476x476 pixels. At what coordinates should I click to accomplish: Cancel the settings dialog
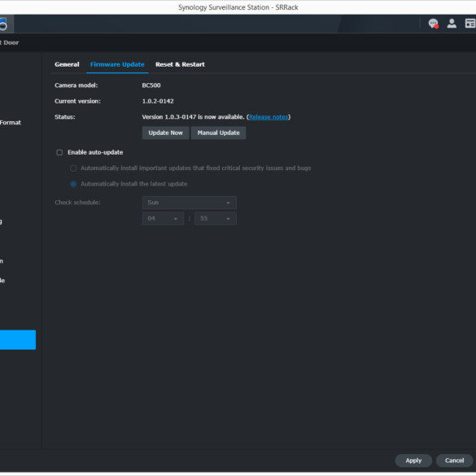pos(455,461)
